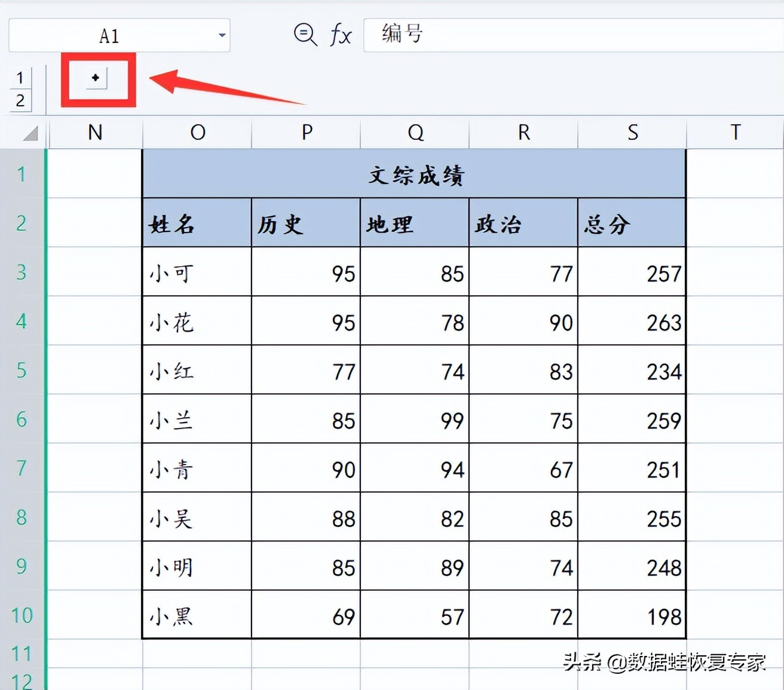This screenshot has width=784, height=690.
Task: Select the name cell 小红
Action: [197, 370]
